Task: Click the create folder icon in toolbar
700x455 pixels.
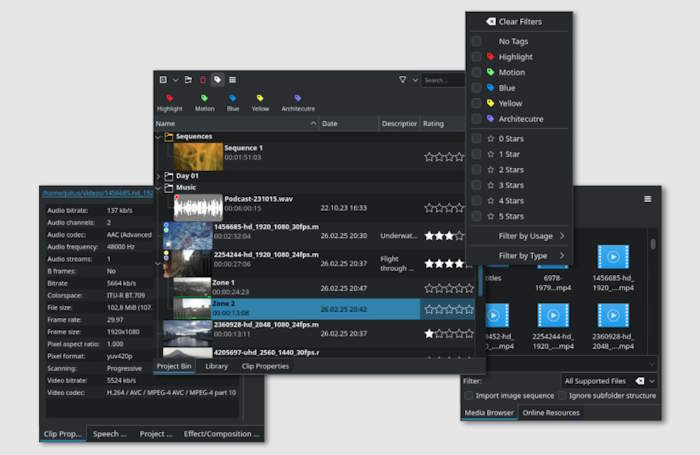Action: tap(188, 80)
